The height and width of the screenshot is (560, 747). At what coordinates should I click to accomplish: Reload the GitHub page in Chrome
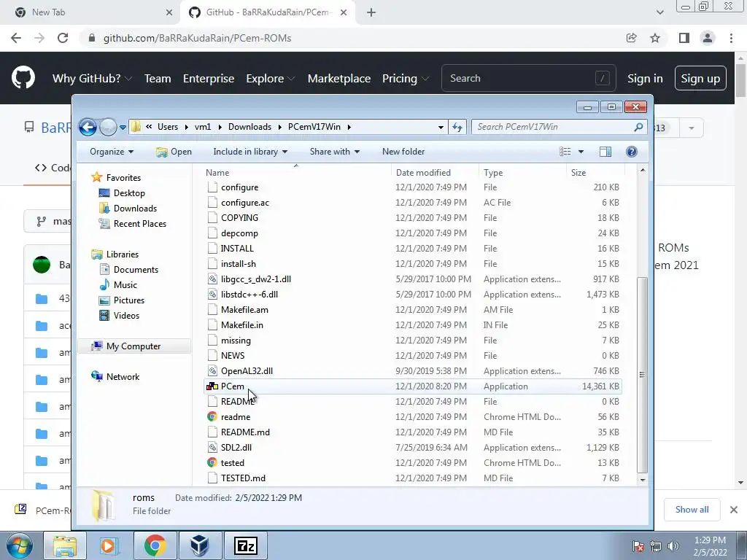[x=63, y=38]
